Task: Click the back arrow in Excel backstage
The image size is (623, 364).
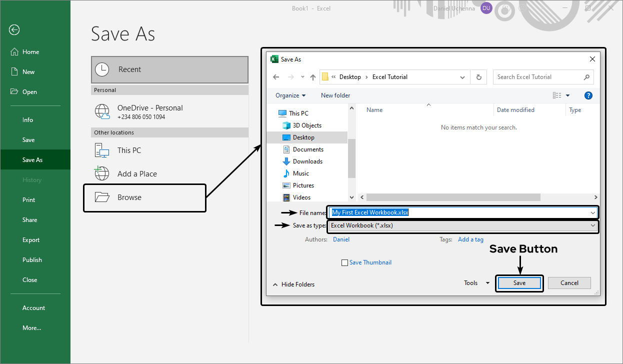Action: pyautogui.click(x=14, y=30)
